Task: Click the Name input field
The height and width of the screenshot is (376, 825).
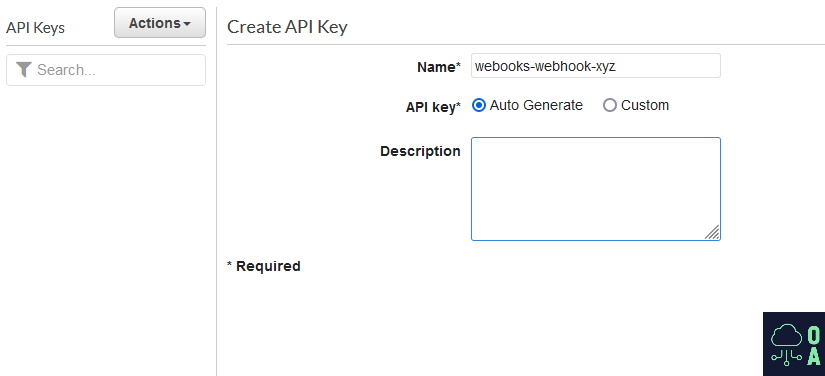Action: pyautogui.click(x=596, y=66)
